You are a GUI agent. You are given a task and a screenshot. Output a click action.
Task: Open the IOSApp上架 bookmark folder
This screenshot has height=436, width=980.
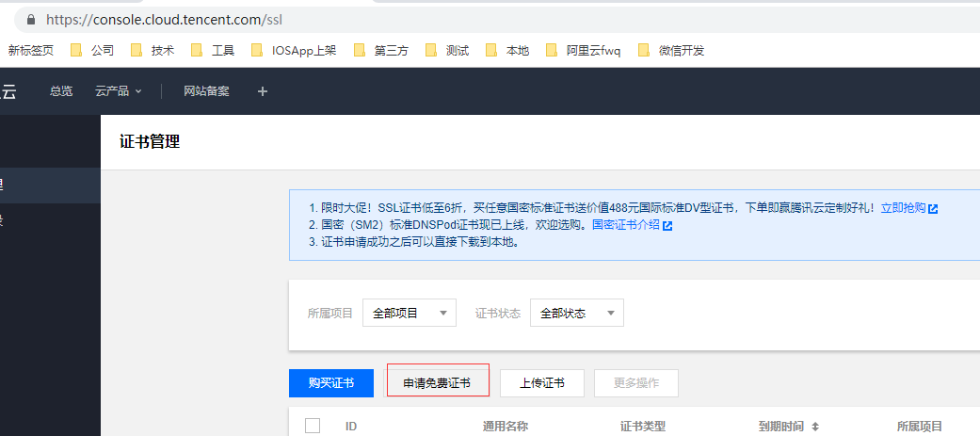pyautogui.click(x=294, y=51)
